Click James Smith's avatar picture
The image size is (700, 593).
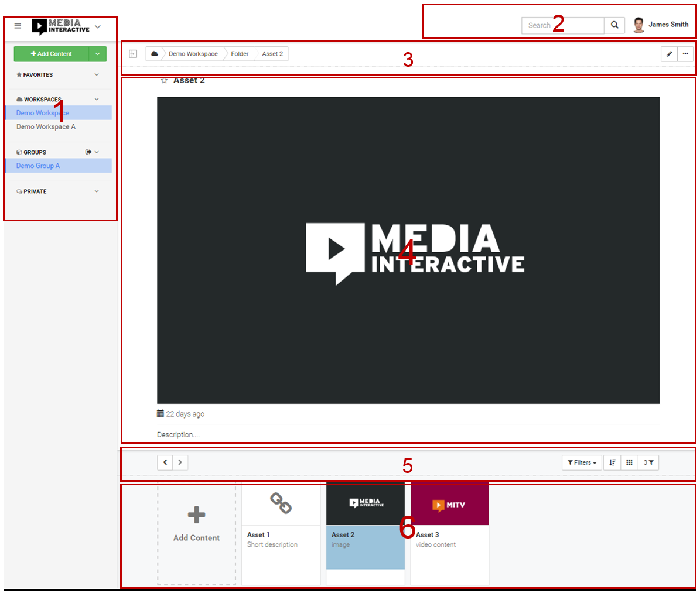coord(639,25)
